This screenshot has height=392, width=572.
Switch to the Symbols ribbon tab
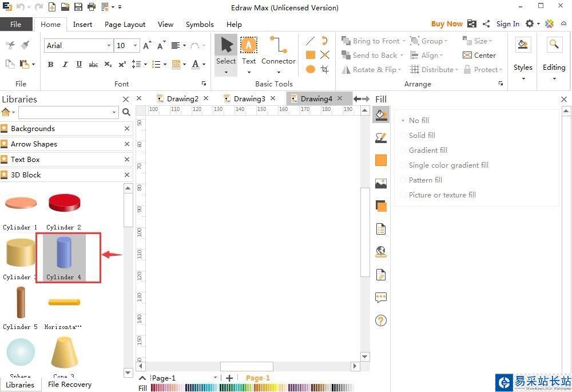200,25
